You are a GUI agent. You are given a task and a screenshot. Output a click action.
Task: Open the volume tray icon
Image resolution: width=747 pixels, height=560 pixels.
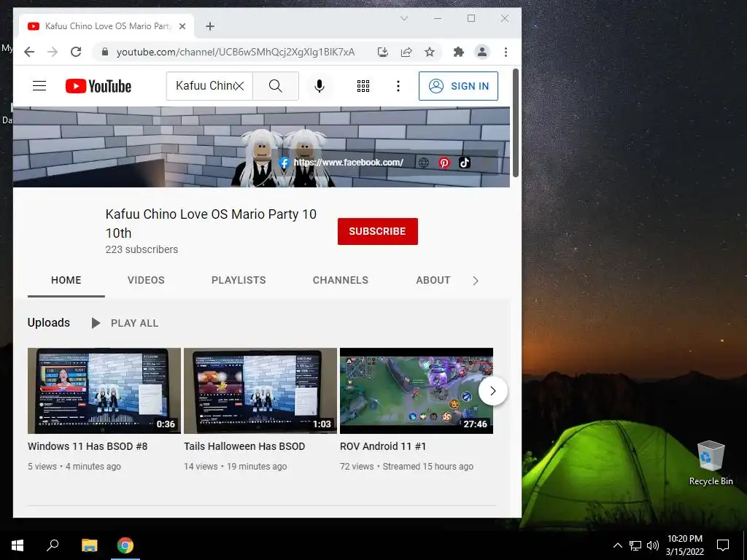653,545
